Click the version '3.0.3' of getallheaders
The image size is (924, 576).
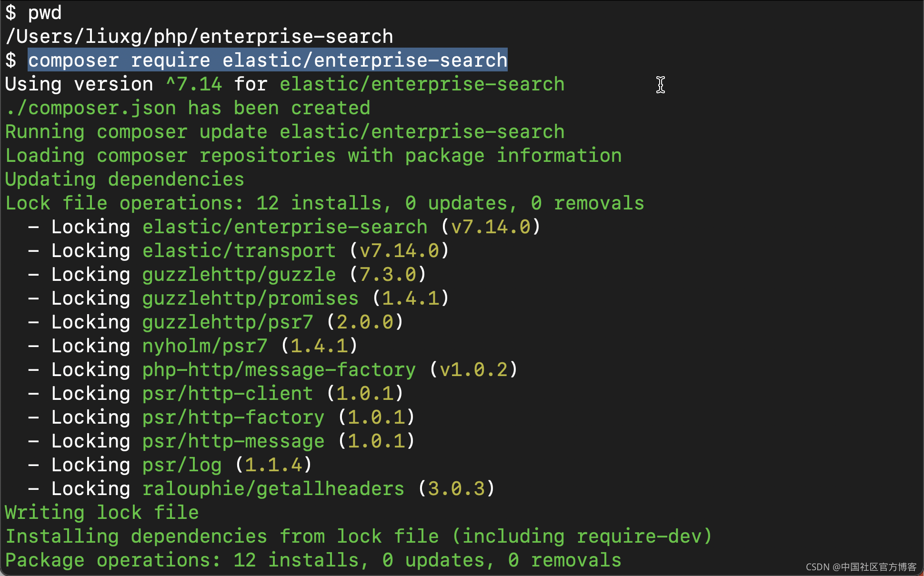(x=456, y=489)
